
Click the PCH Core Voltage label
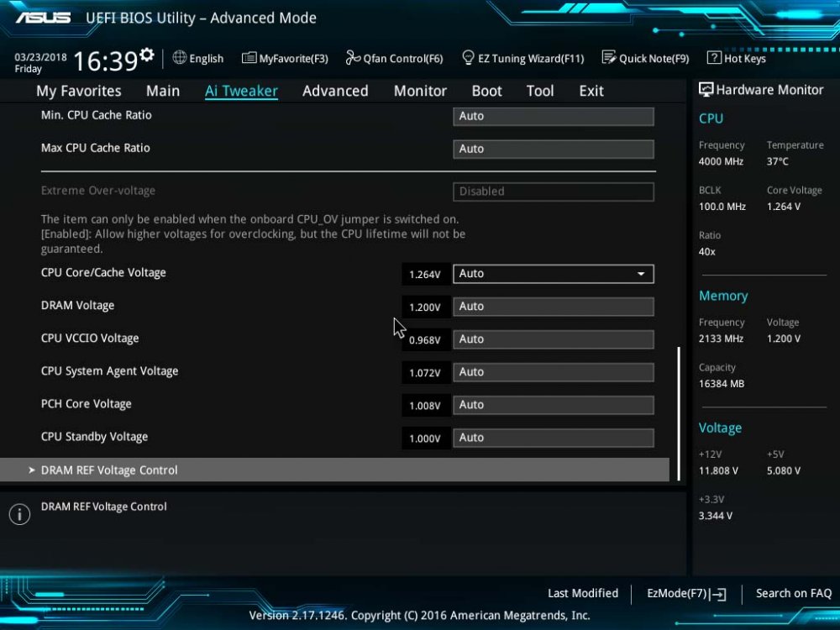pos(87,404)
